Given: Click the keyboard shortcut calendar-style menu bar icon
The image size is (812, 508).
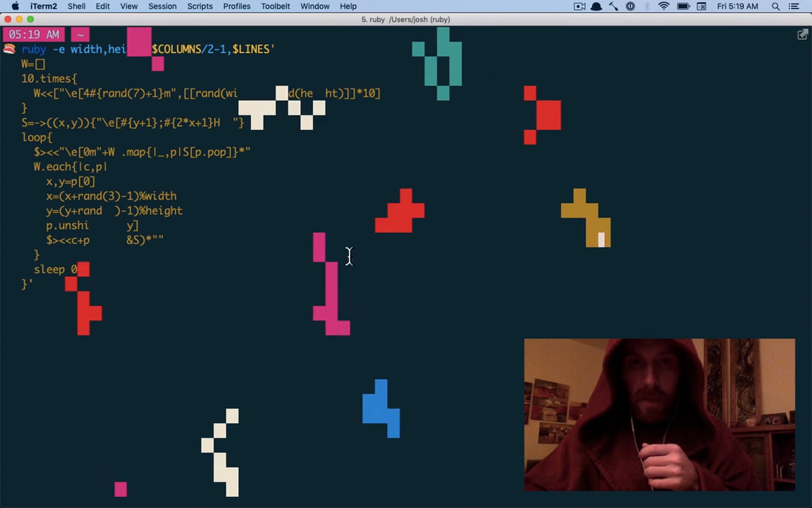Looking at the screenshot, I should pos(701,6).
